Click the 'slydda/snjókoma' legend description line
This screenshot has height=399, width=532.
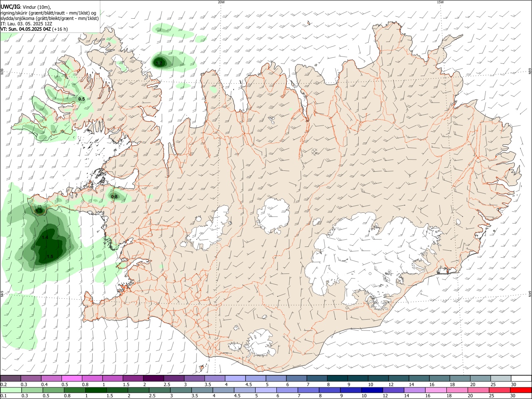tap(49, 18)
